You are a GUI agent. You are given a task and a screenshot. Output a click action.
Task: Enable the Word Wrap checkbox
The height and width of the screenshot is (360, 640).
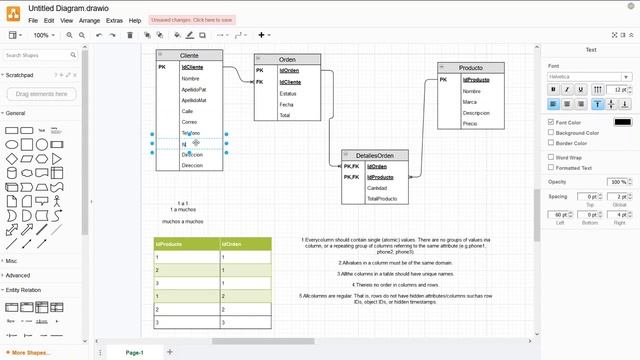coord(551,157)
